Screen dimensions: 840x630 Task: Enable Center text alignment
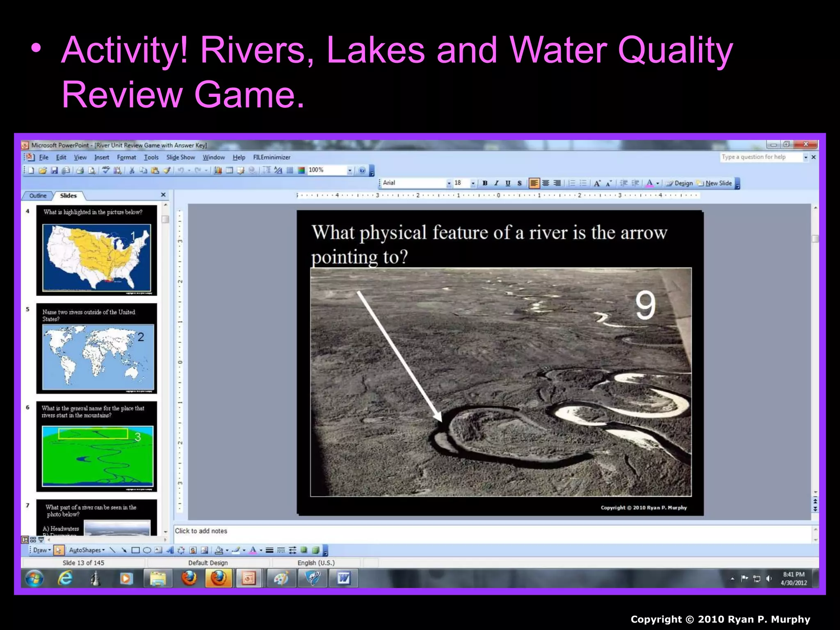[546, 183]
